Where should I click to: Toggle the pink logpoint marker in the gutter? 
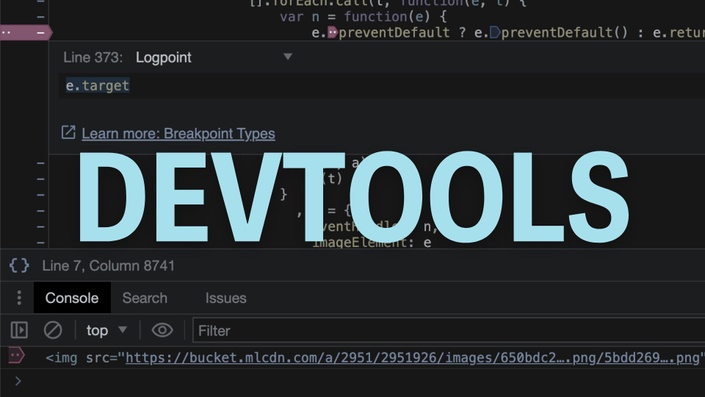point(26,32)
